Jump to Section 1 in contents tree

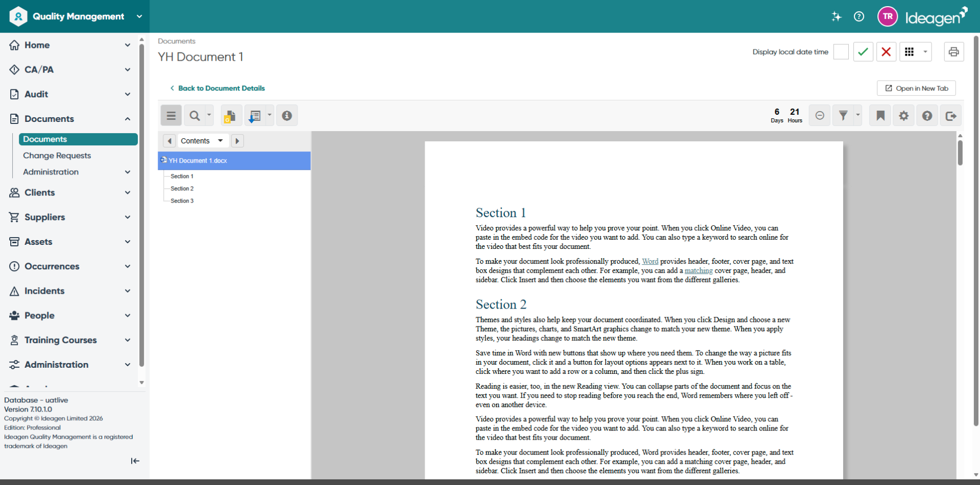coord(182,176)
